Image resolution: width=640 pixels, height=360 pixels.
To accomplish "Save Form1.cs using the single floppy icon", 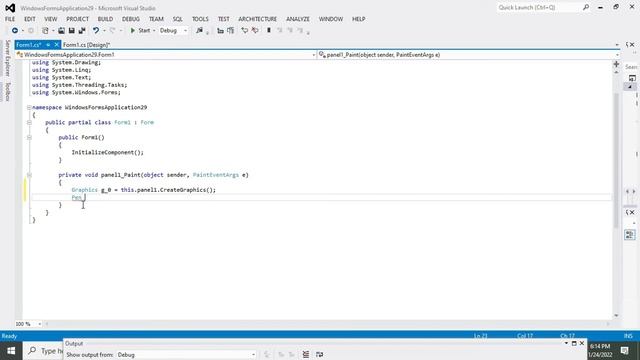I will (71, 31).
